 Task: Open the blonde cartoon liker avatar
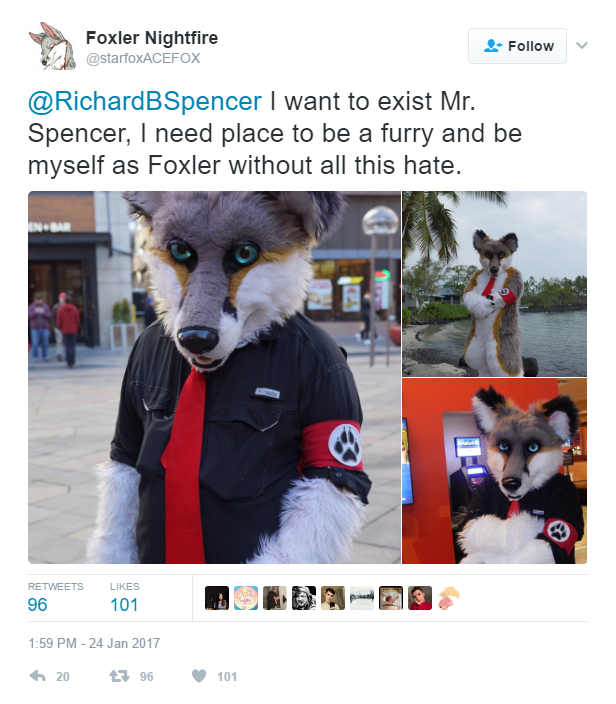[x=449, y=598]
